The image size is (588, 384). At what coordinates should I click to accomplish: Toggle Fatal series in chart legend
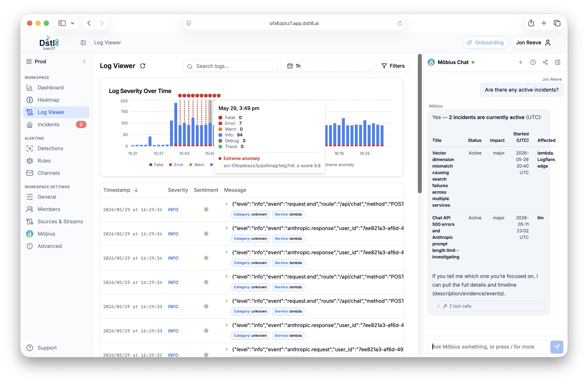tap(156, 165)
